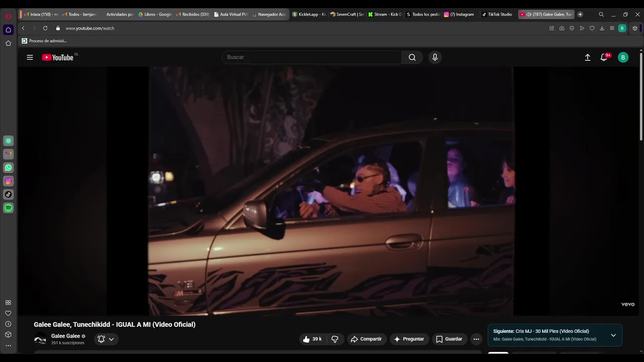Toggle notification bell for Galee Galee channel
The image size is (644, 362).
coord(101,339)
